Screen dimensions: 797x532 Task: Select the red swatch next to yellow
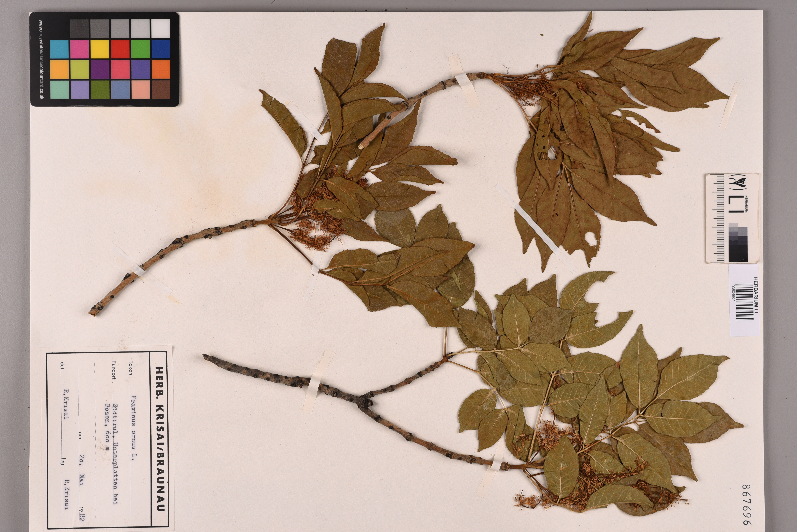click(x=120, y=49)
